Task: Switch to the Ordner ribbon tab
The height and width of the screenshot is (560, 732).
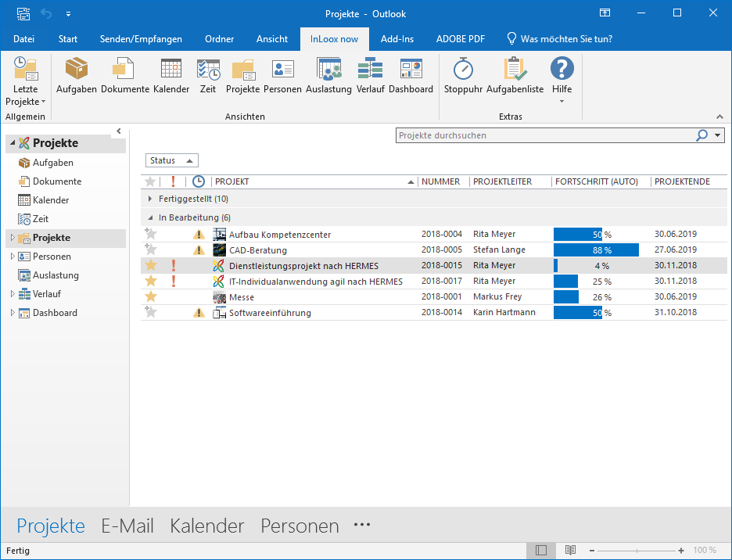Action: [x=220, y=39]
